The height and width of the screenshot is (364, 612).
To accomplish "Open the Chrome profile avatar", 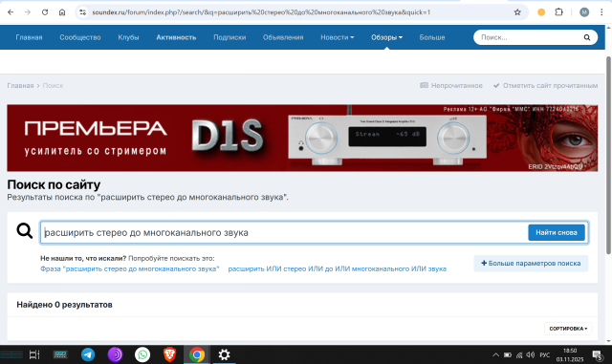I will click(584, 12).
